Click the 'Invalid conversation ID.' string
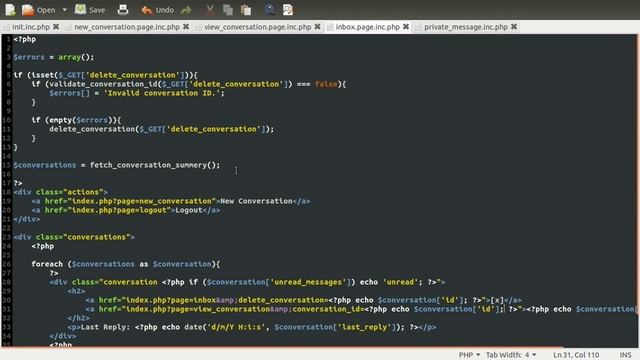 coord(162,93)
